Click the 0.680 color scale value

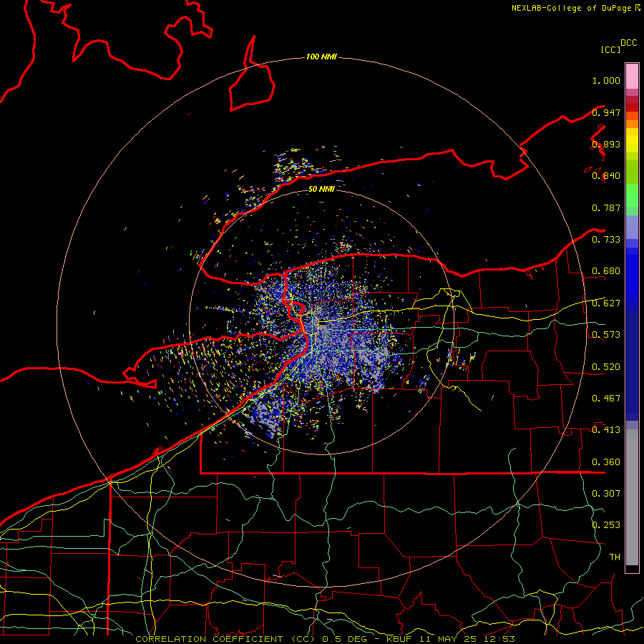pos(606,271)
